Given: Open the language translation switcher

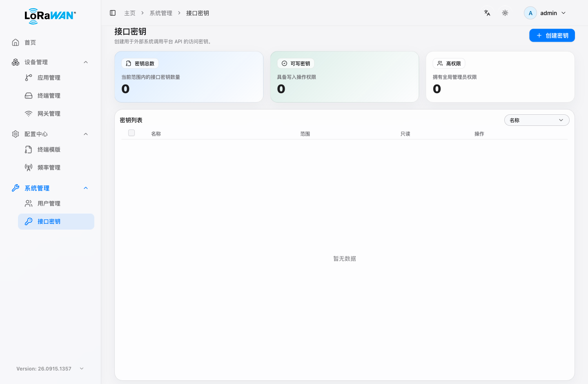Looking at the screenshot, I should tap(487, 13).
